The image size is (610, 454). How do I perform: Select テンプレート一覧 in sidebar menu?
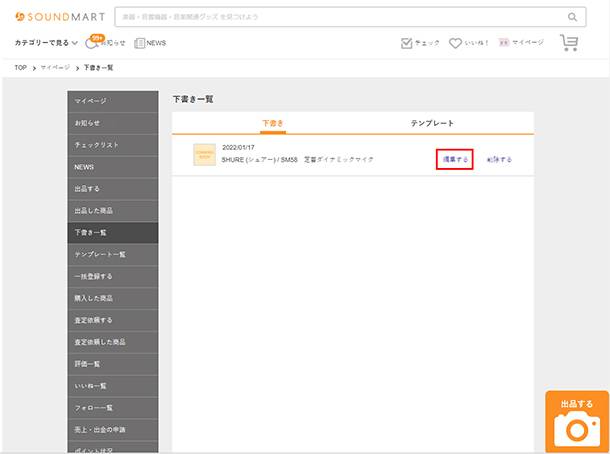click(112, 255)
